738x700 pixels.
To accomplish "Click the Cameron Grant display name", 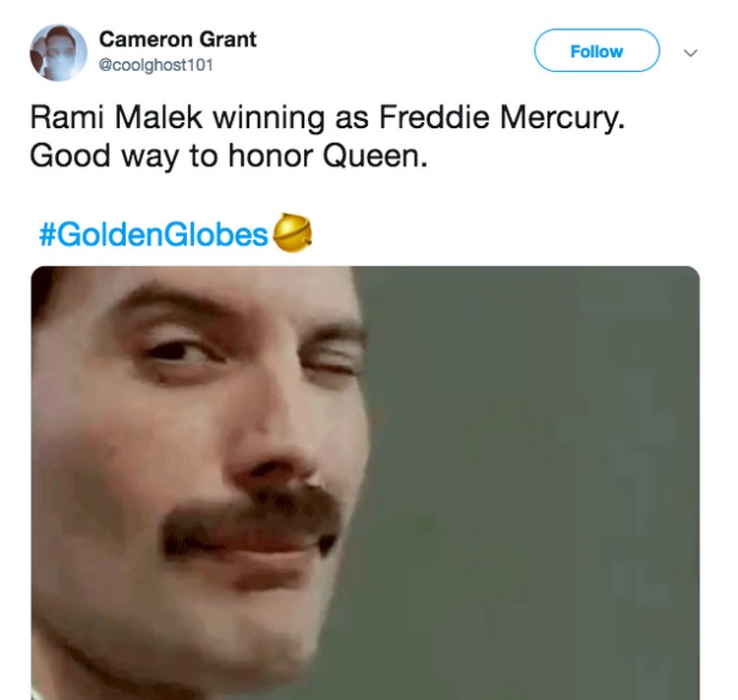I will [x=177, y=39].
